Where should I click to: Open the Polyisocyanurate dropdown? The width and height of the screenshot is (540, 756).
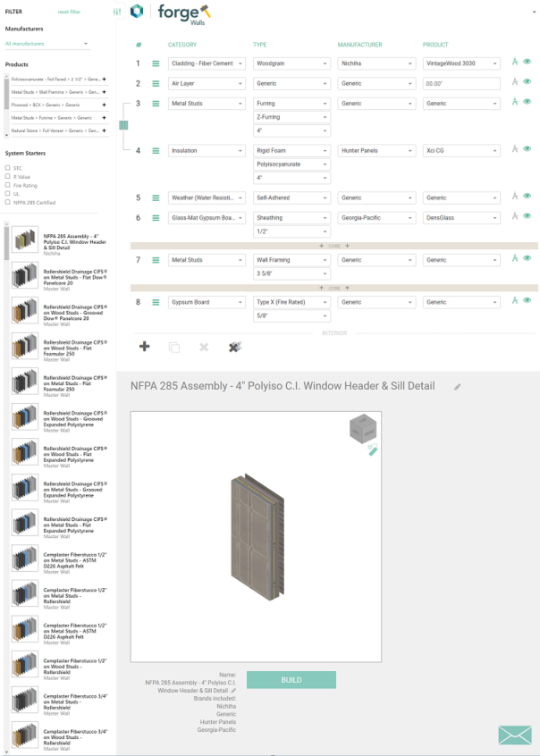tap(291, 164)
